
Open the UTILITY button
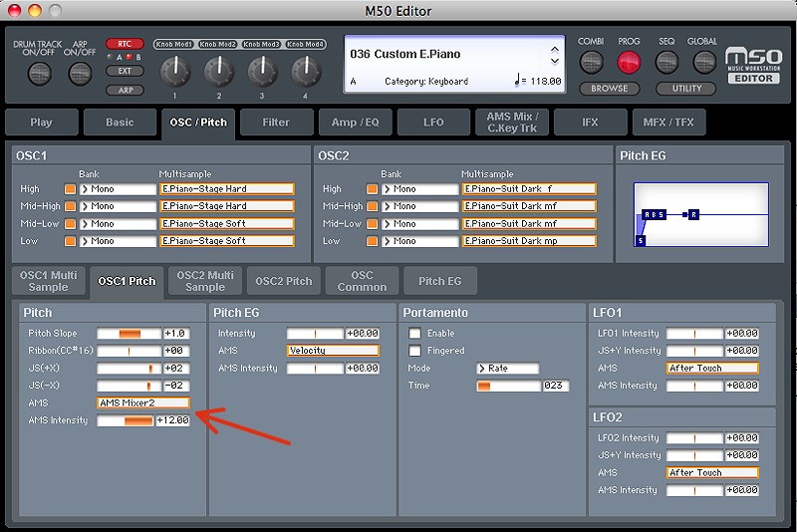pyautogui.click(x=686, y=89)
